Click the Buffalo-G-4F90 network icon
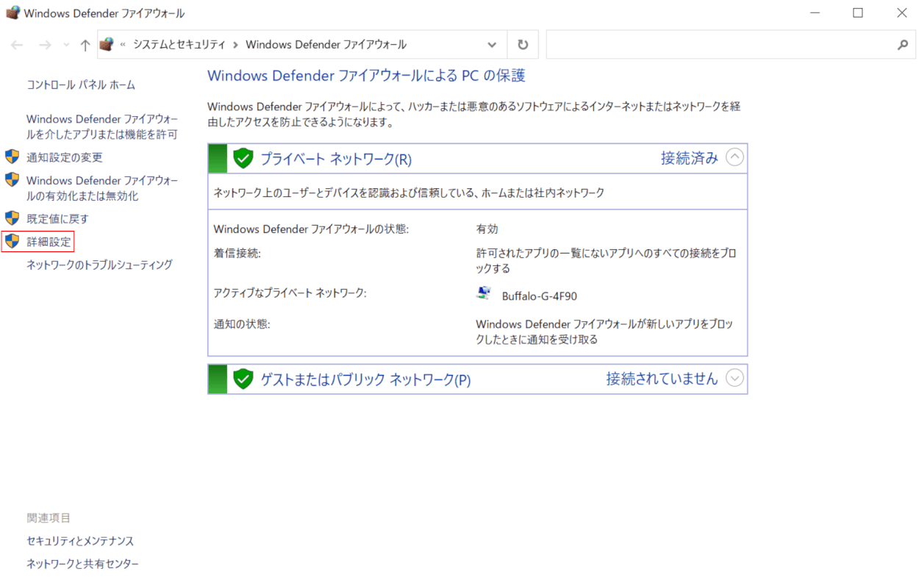This screenshot has height=588, width=922. coord(484,294)
